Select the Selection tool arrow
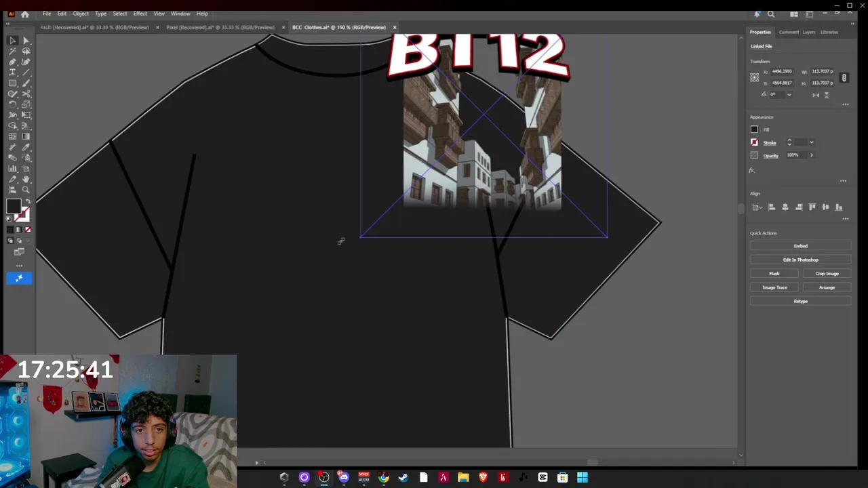Screen dimensions: 868x488 pyautogui.click(x=13, y=40)
